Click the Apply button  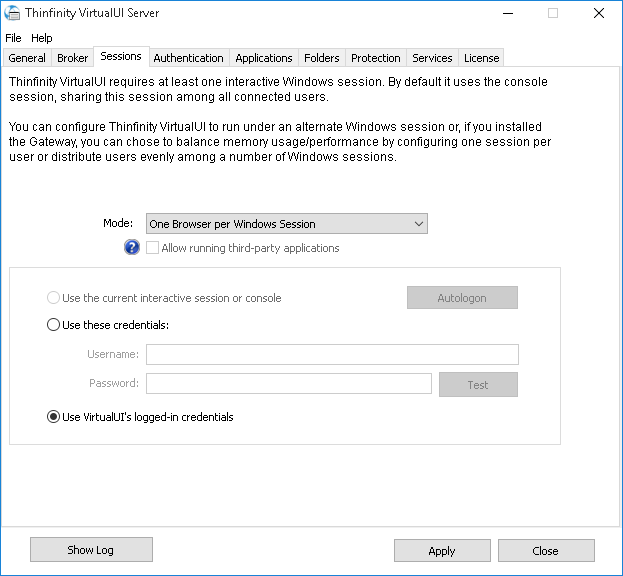point(442,551)
